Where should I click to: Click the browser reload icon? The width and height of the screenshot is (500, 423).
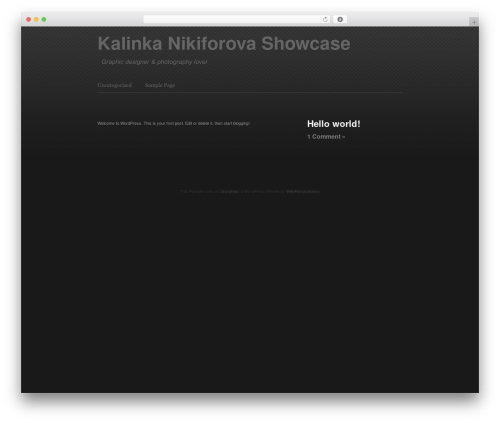point(325,19)
